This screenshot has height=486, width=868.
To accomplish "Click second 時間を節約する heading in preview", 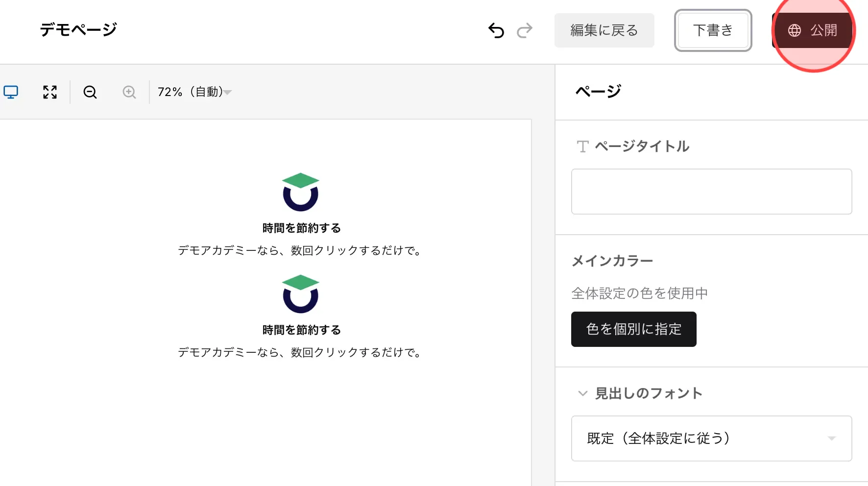I will (302, 330).
